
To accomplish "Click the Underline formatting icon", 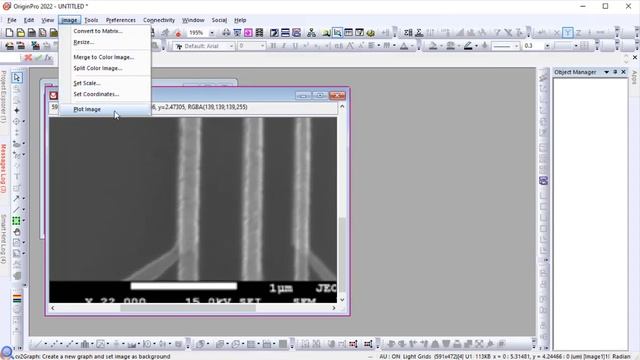I will 295,46.
